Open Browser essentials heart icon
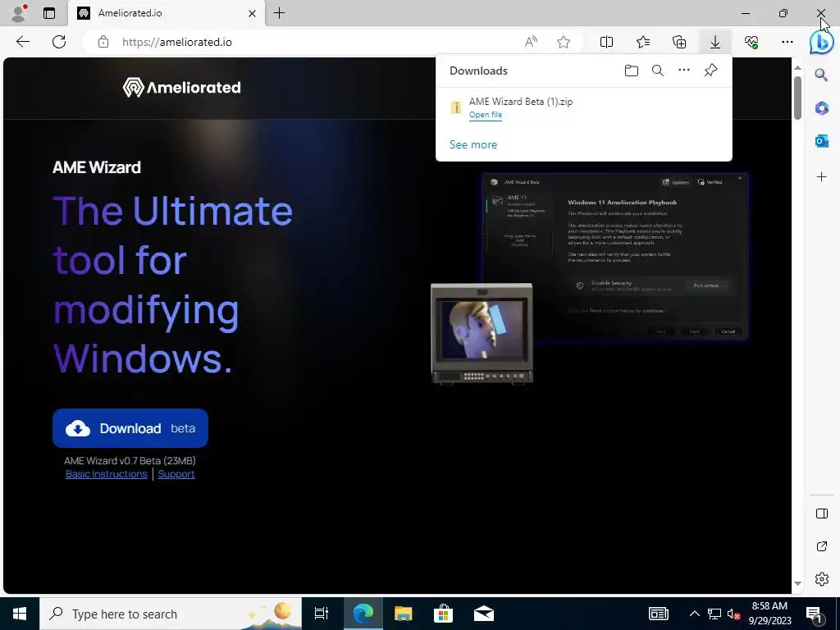This screenshot has height=630, width=840. pos(751,42)
